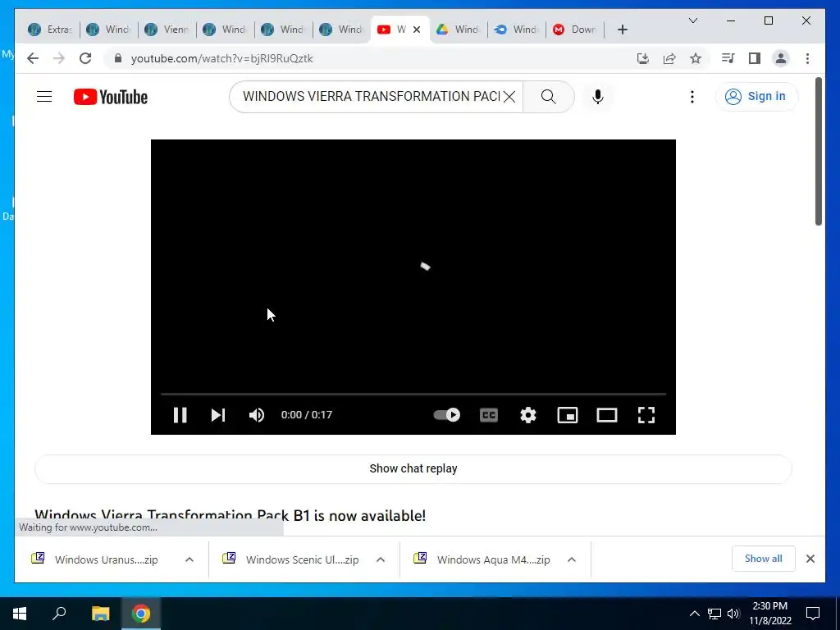Expand options for Windows Aqua M4 zip
840x630 pixels.
(x=572, y=559)
